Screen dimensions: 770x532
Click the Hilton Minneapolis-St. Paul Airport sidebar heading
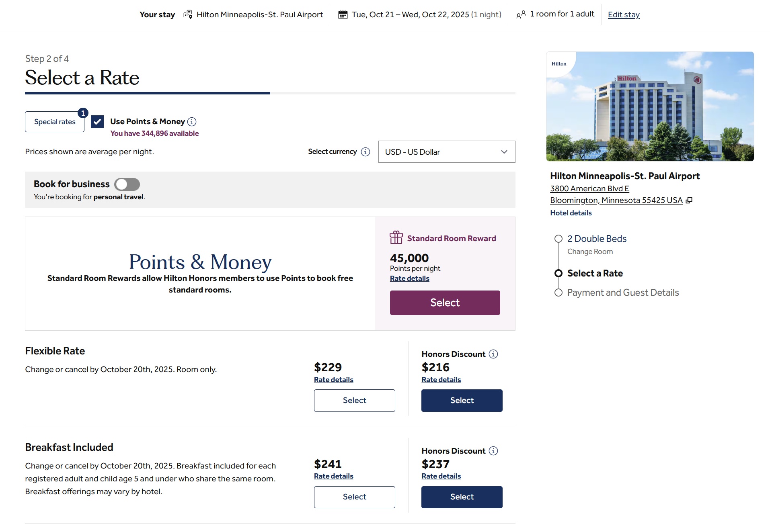pyautogui.click(x=625, y=176)
